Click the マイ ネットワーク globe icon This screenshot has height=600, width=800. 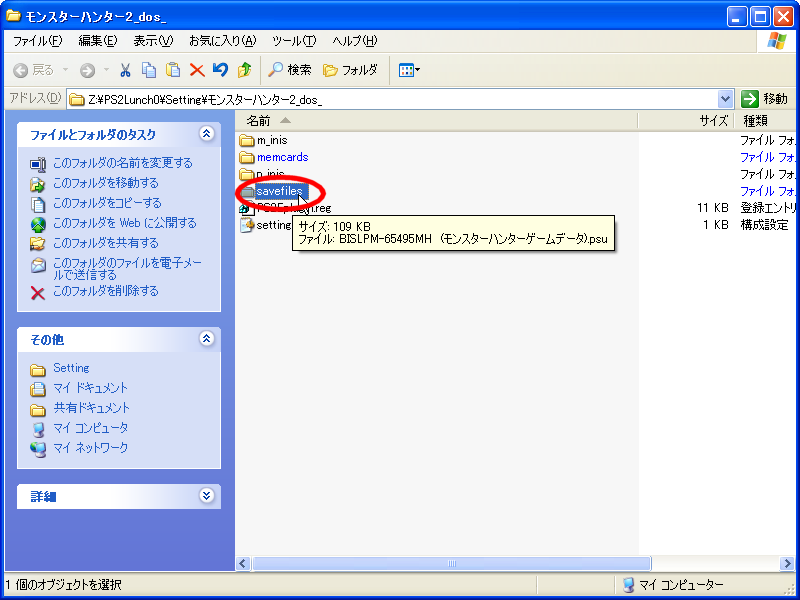pyautogui.click(x=38, y=449)
